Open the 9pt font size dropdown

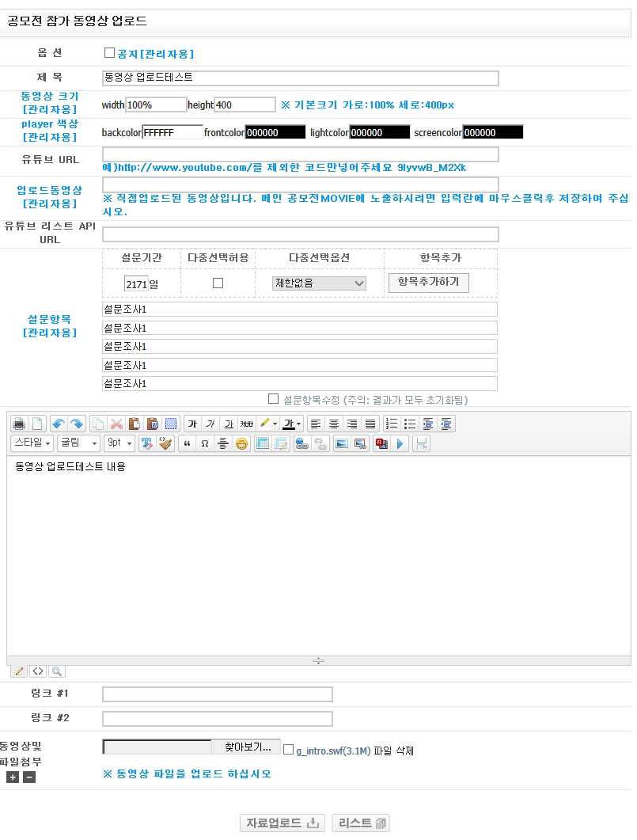[x=119, y=443]
